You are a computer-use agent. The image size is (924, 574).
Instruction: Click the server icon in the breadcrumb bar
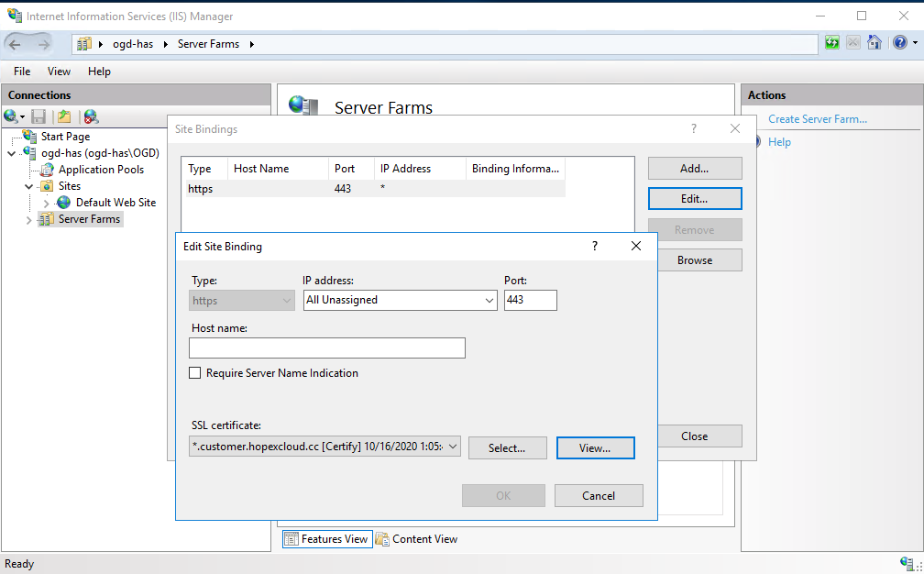point(84,42)
